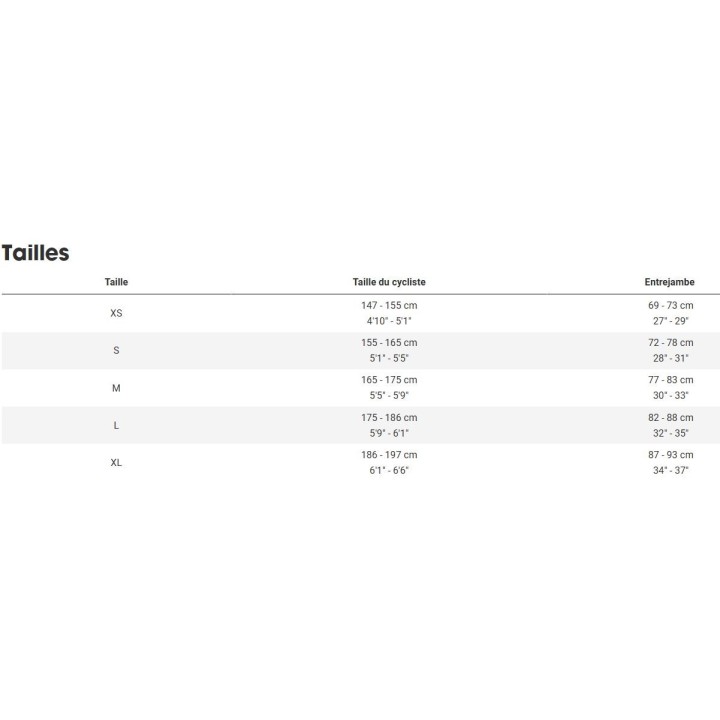Click the 87 - 93 cm inseam value
This screenshot has height=720, width=720.
pos(669,455)
